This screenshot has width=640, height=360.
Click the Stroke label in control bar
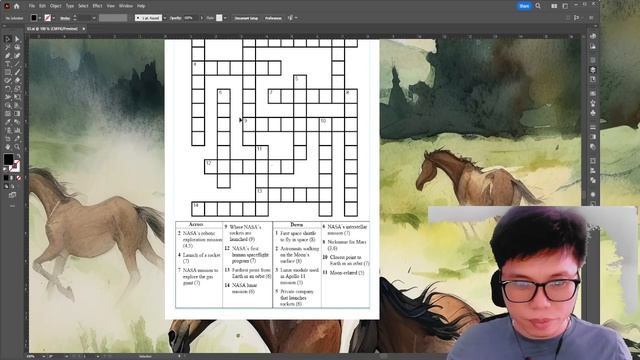(65, 18)
